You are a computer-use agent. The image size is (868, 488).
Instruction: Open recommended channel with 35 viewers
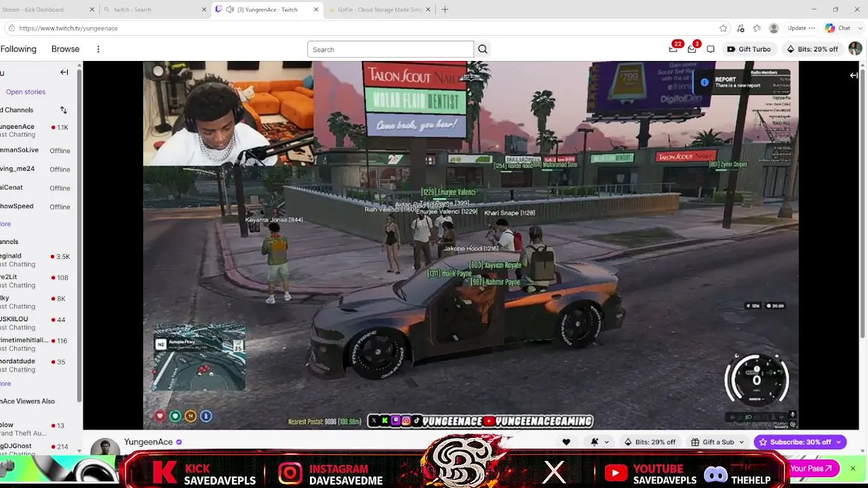[x=37, y=365]
